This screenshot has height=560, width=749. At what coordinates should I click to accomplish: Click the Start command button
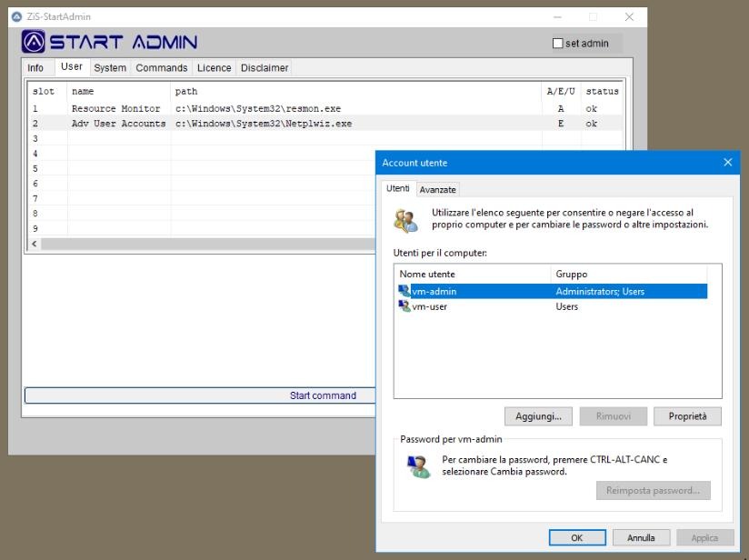pyautogui.click(x=323, y=395)
